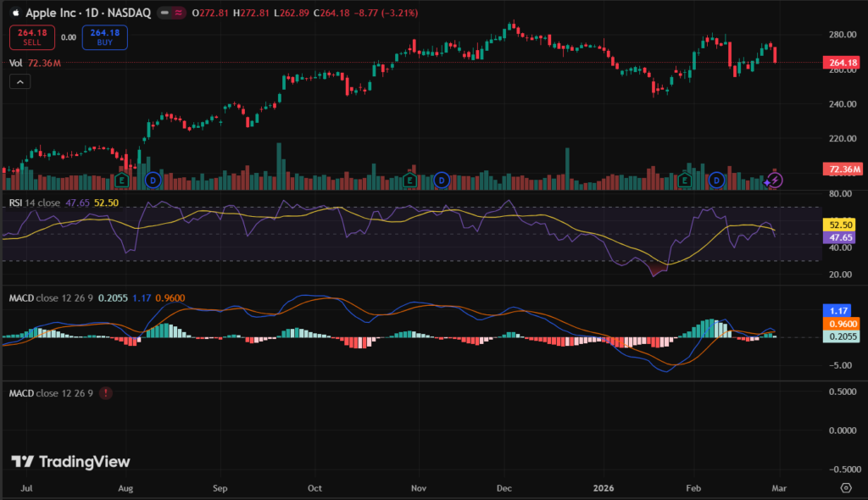
Task: Collapse the indicator legend with chevron button
Action: click(19, 81)
